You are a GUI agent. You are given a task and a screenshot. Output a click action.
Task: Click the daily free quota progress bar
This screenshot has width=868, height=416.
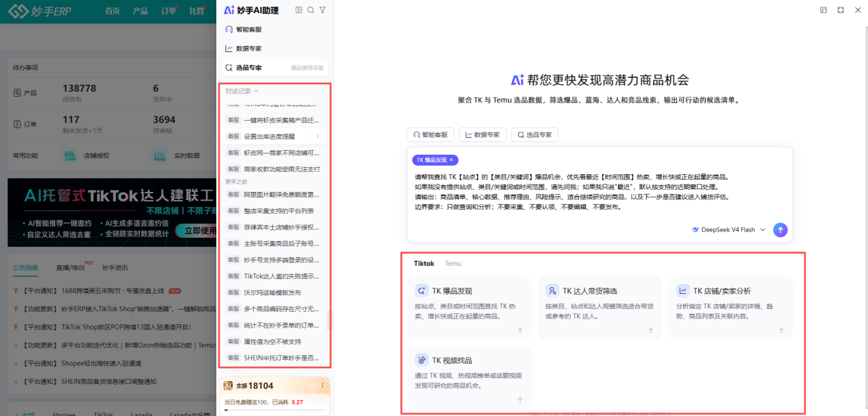pos(275,410)
